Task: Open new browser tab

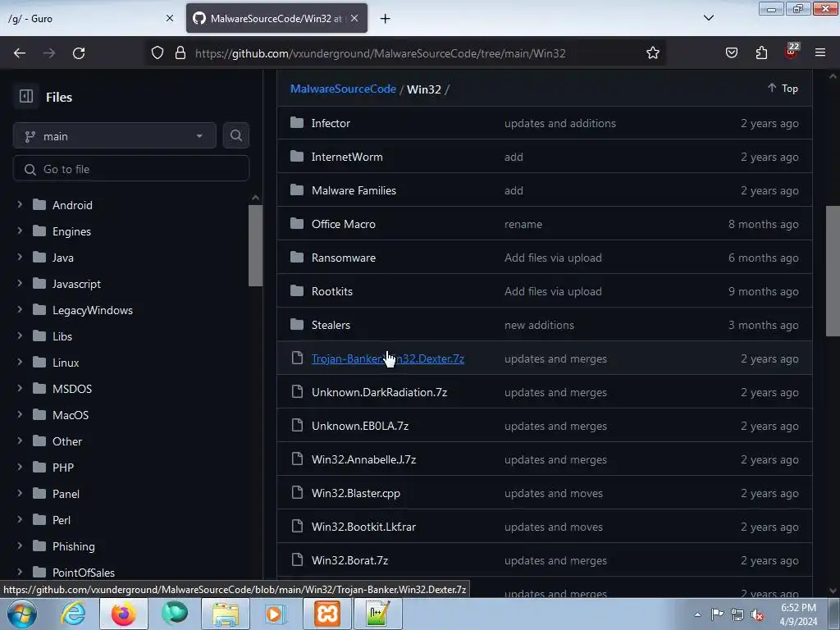Action: [x=385, y=19]
